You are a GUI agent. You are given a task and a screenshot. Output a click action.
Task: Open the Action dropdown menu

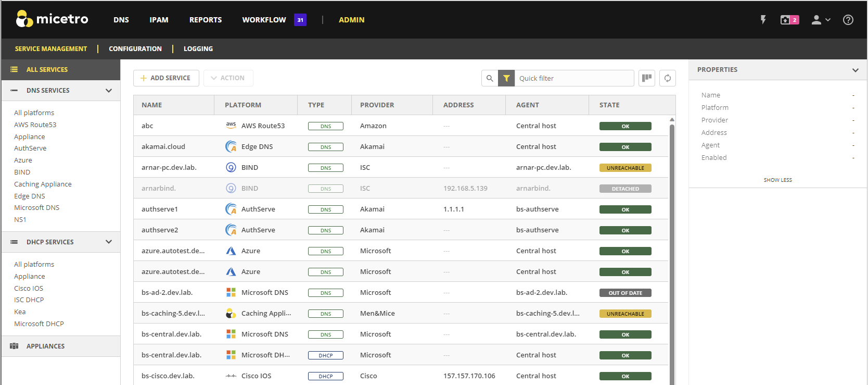(228, 78)
